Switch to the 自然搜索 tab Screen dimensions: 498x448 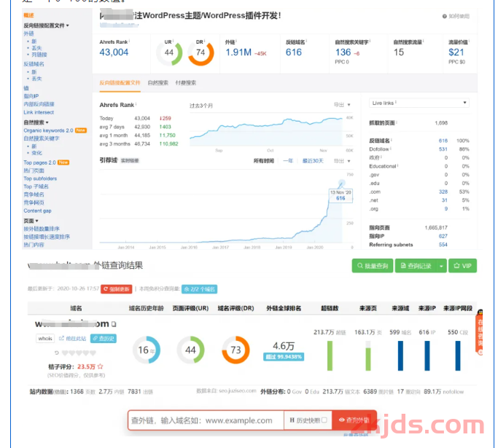coord(157,83)
